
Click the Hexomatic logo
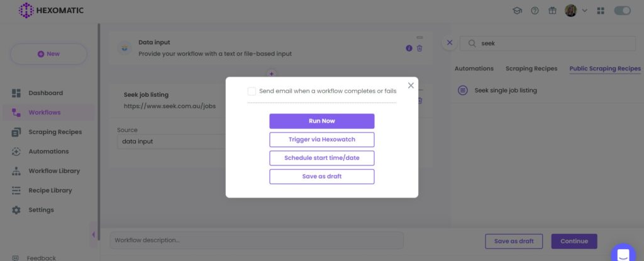click(51, 10)
